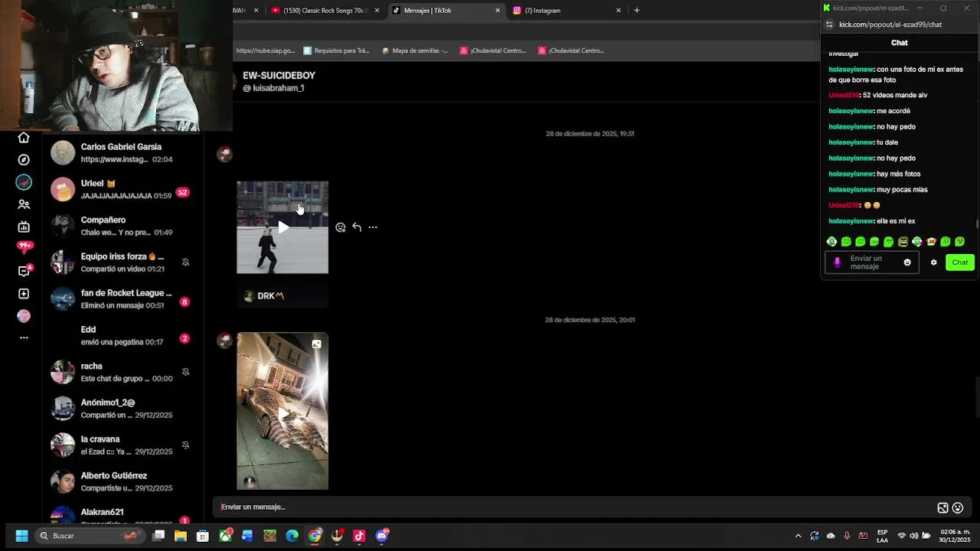Click the purple Kick chat identity icon
The height and width of the screenshot is (551, 980).
pos(837,262)
